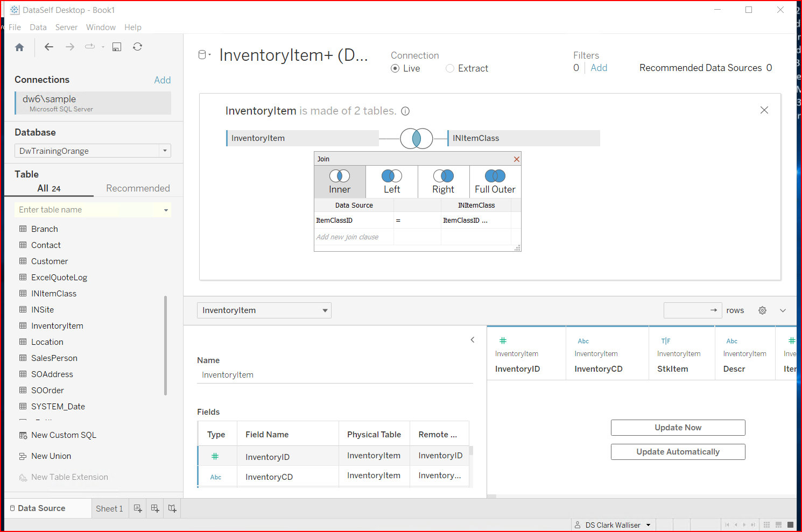Save the workbook using the floppy disk icon

(117, 47)
